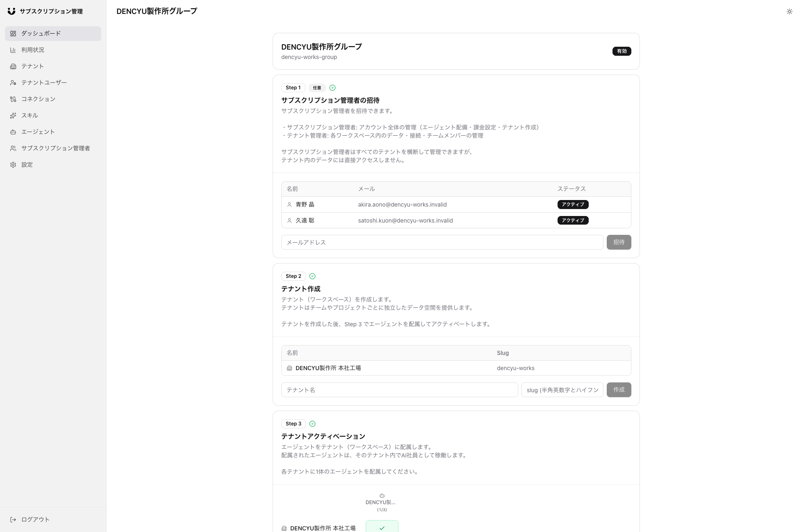Click the page title DENCYU製作所グループ in top bar
Viewport: 806px width, 532px height.
coord(157,11)
